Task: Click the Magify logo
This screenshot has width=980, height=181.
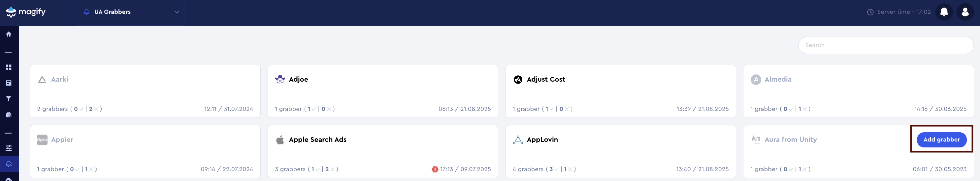Action: tap(26, 12)
